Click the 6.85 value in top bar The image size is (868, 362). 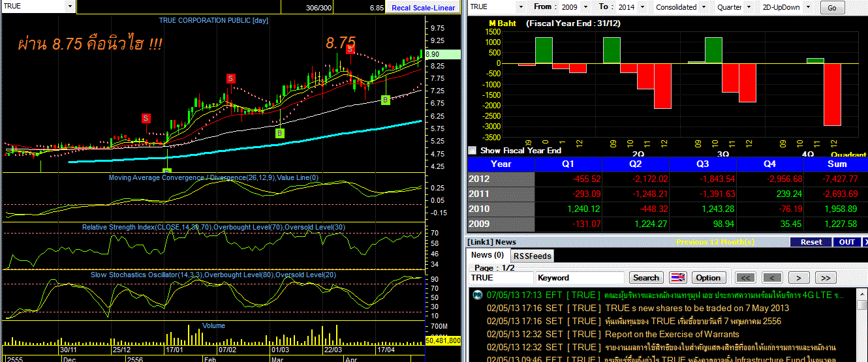[376, 8]
